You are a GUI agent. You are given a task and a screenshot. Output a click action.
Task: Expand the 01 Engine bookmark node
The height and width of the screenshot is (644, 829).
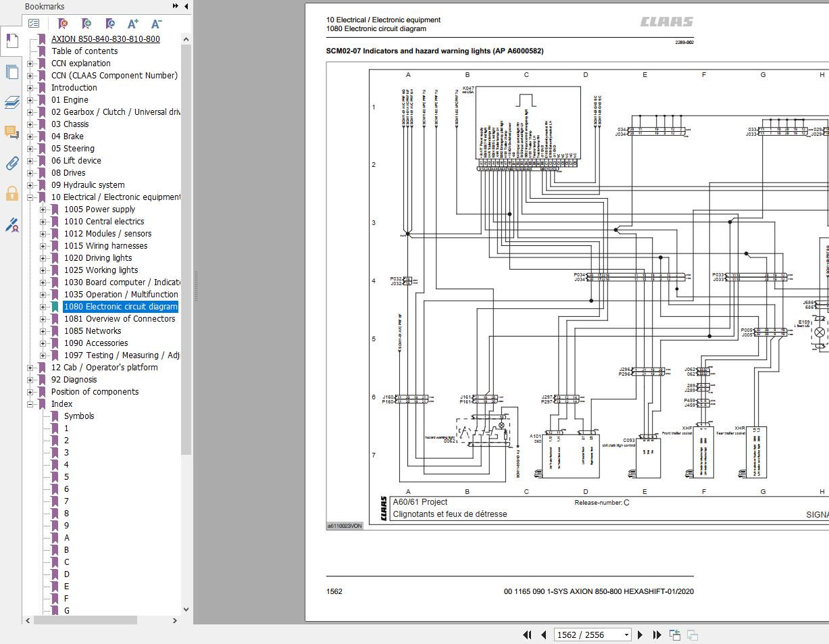[x=30, y=100]
